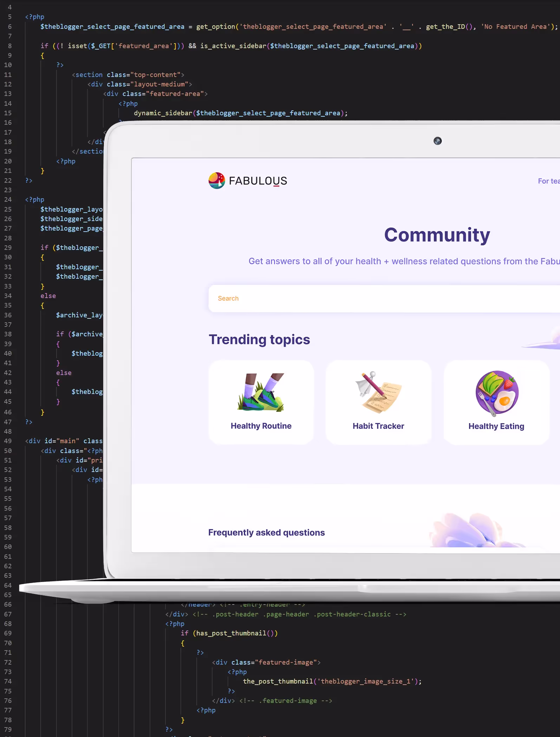Click the get_option call on line 6
560x737 pixels.
tap(377, 27)
